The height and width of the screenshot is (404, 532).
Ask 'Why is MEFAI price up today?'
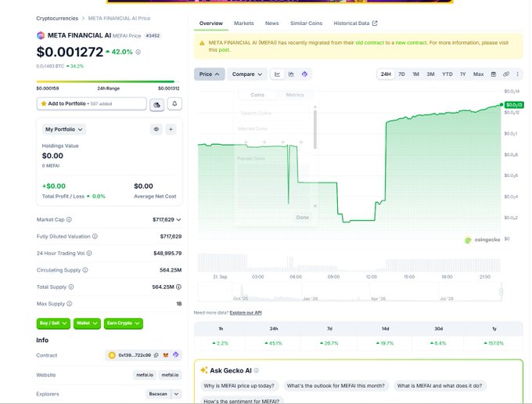[x=239, y=386]
